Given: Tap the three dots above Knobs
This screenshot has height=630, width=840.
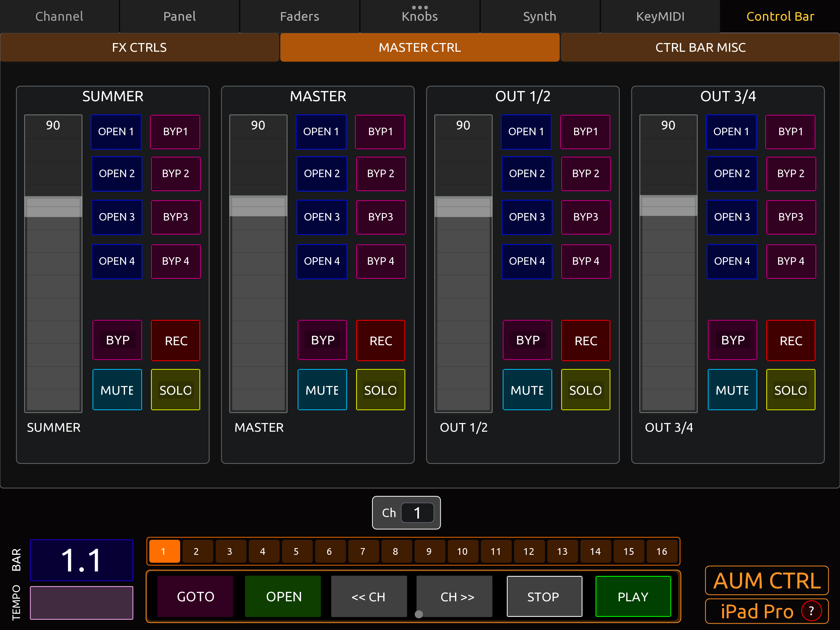Looking at the screenshot, I should 420,7.
